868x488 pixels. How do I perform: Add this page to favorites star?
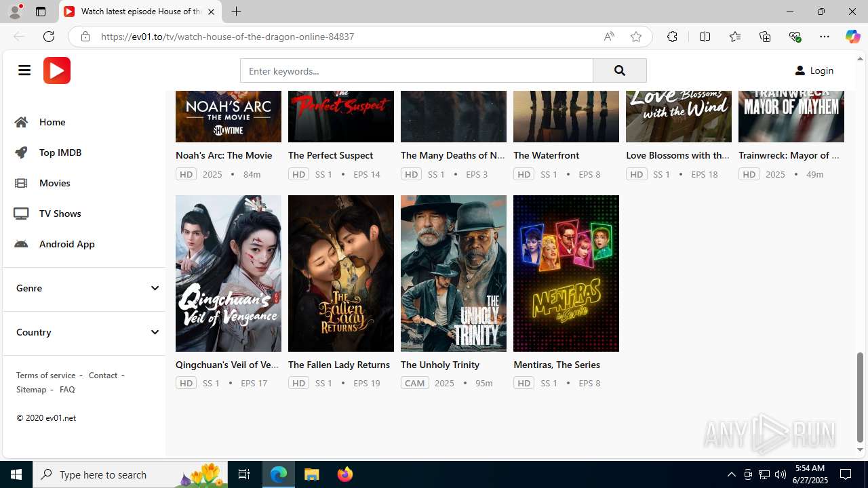tap(636, 37)
